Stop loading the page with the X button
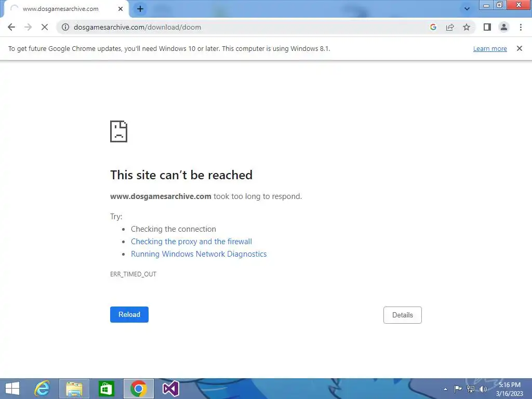This screenshot has height=399, width=532. (x=45, y=27)
